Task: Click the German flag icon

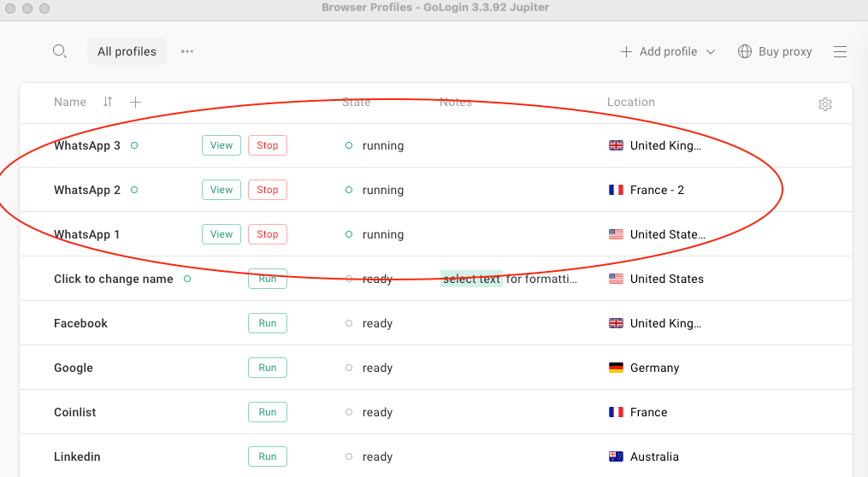Action: tap(616, 368)
